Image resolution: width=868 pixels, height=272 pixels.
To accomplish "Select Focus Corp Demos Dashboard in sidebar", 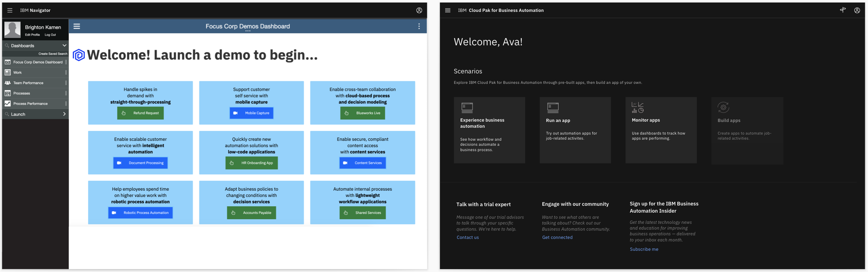I will pos(35,62).
